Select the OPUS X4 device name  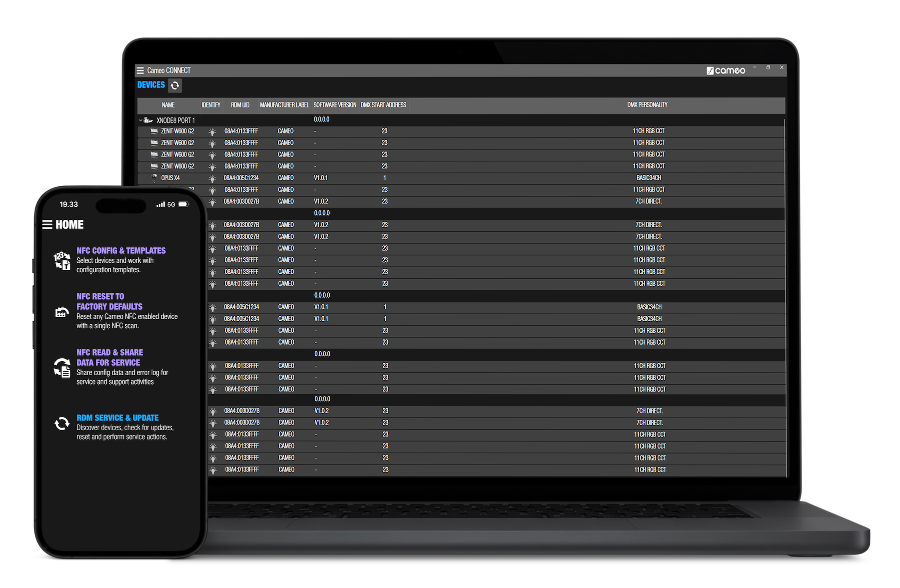click(170, 178)
